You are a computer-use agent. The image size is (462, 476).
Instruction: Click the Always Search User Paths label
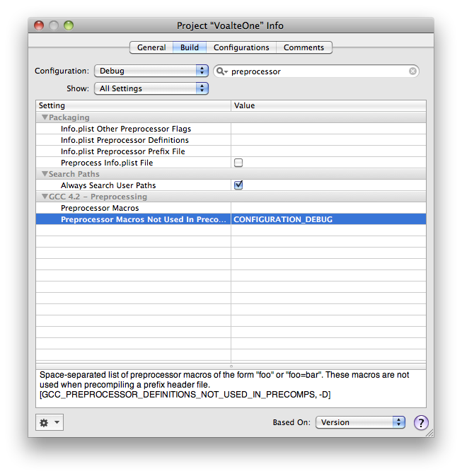(x=108, y=185)
